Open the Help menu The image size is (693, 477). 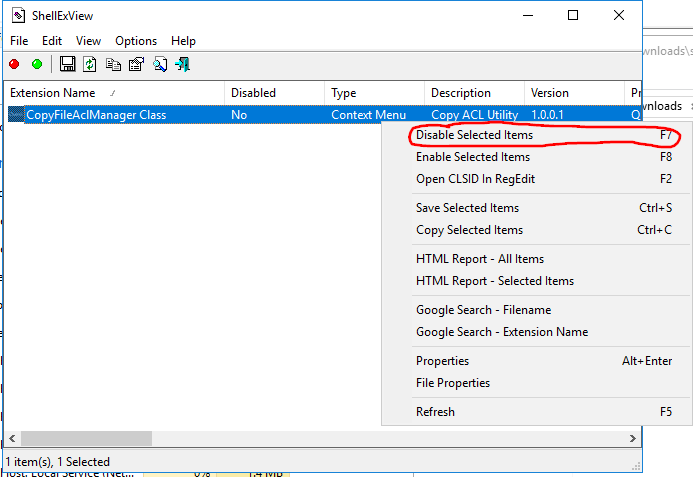click(183, 41)
